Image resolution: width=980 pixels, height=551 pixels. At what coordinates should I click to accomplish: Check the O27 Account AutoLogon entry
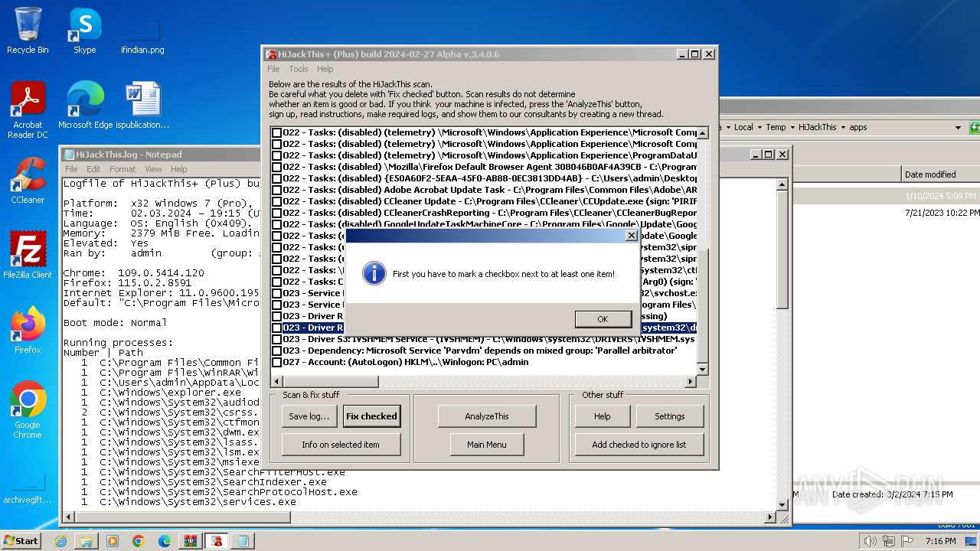276,362
